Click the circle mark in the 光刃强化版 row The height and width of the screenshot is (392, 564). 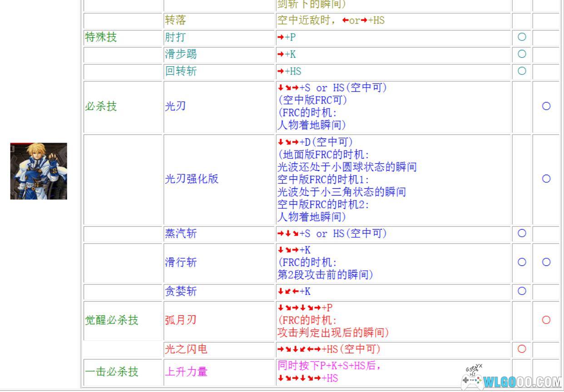coord(546,179)
